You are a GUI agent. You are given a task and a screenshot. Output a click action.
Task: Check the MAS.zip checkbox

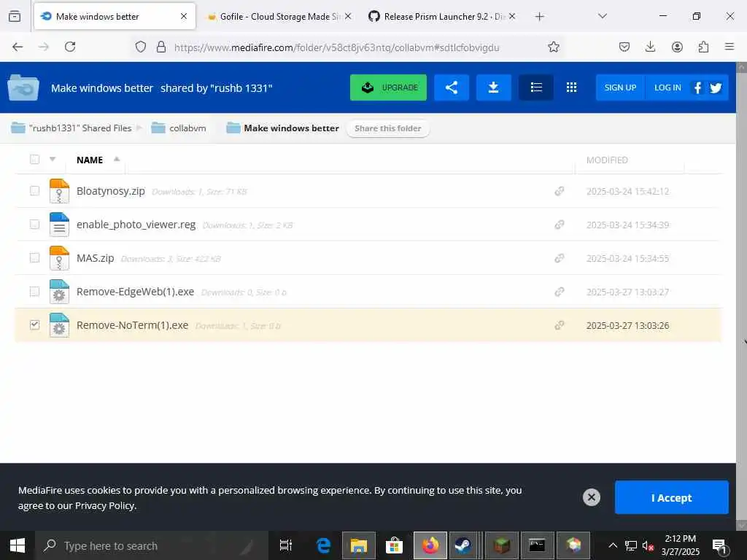[34, 258]
